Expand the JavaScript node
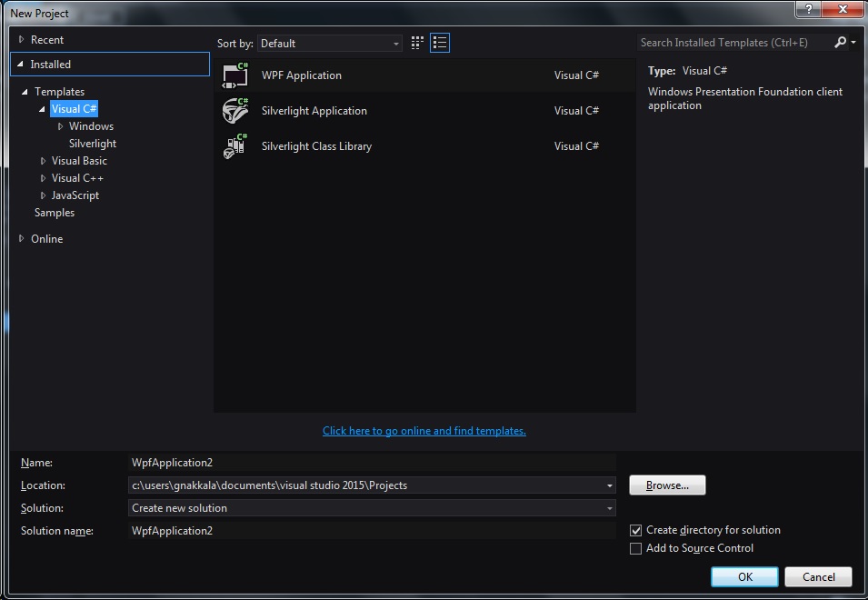Image resolution: width=868 pixels, height=600 pixels. [x=42, y=195]
